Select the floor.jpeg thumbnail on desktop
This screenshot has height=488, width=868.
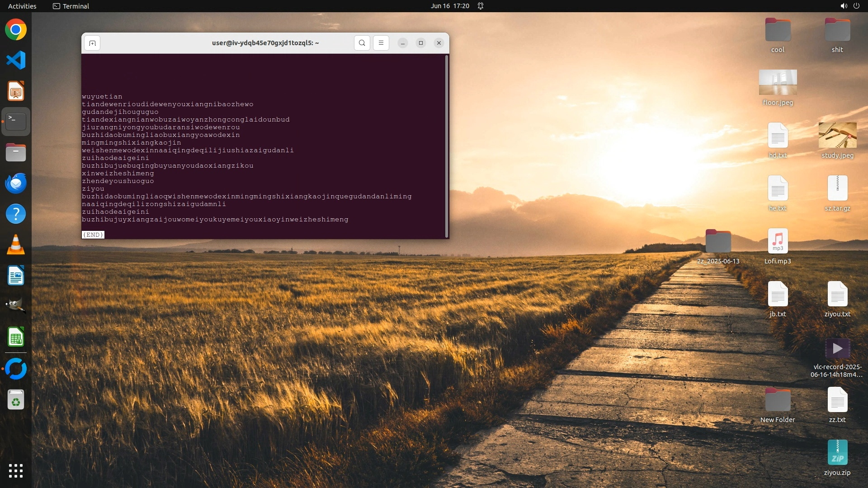[x=778, y=83]
